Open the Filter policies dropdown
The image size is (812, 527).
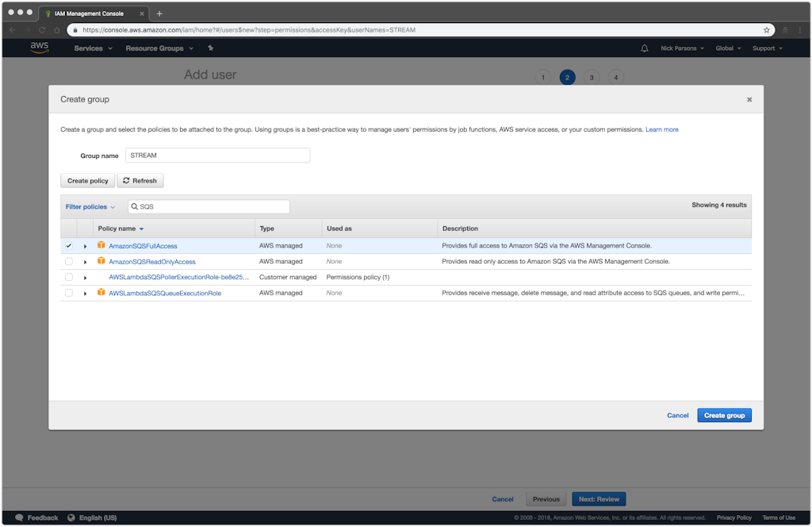(x=90, y=207)
